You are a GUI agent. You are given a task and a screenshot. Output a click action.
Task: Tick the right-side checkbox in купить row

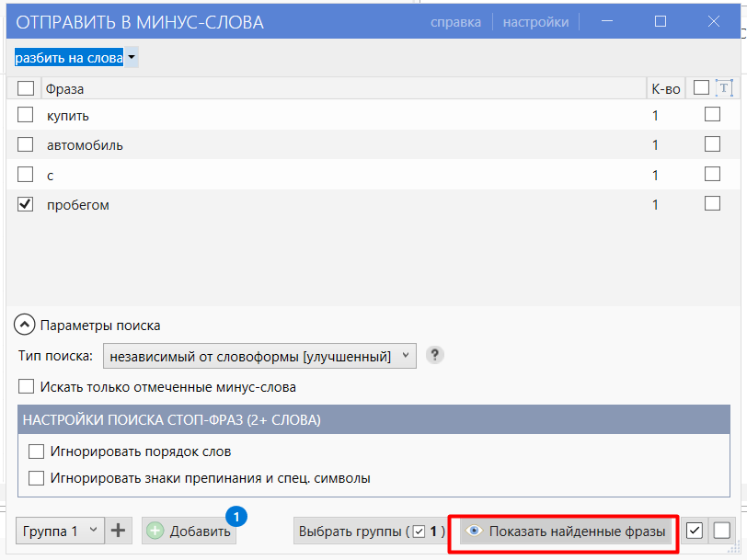[712, 114]
